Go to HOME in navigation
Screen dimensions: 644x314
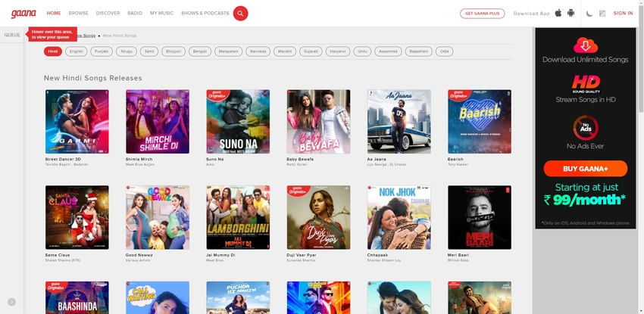pos(54,13)
